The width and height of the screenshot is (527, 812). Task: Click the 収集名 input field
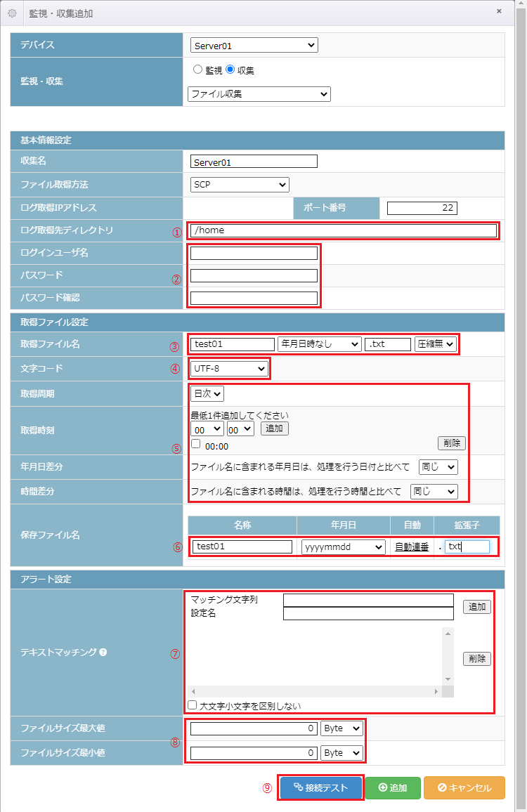coord(254,162)
